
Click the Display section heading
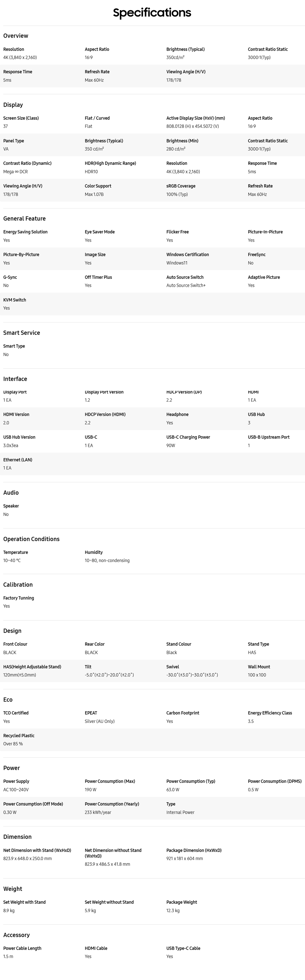tap(13, 105)
